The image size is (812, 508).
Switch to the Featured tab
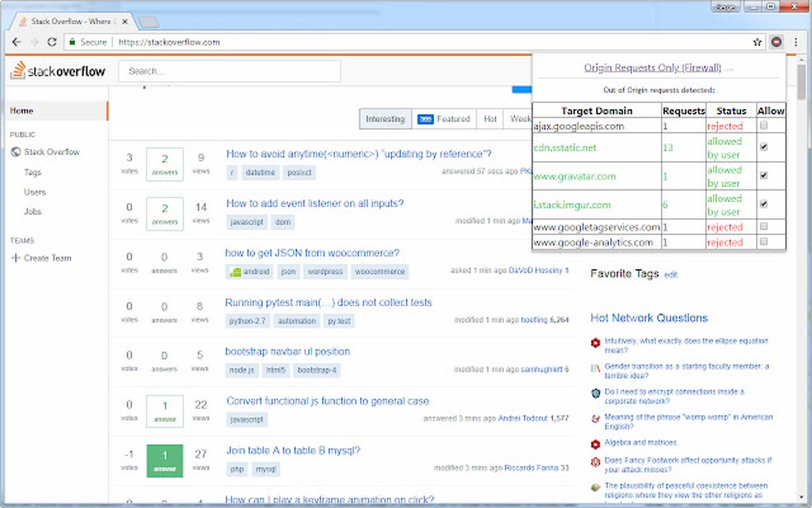click(443, 119)
